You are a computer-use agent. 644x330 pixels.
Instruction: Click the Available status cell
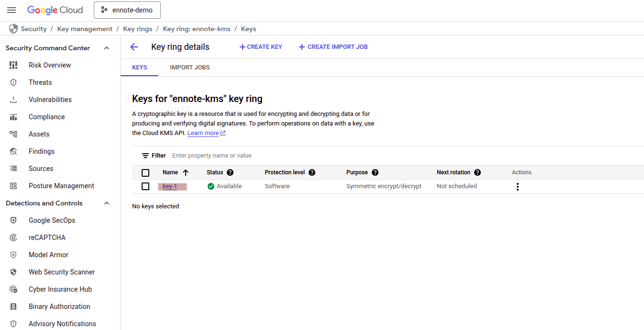coord(225,186)
